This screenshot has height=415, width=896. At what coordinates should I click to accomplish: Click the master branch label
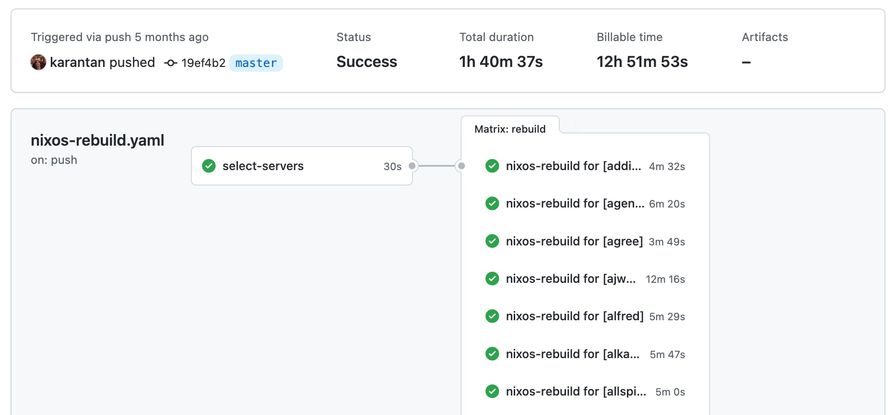[x=256, y=63]
